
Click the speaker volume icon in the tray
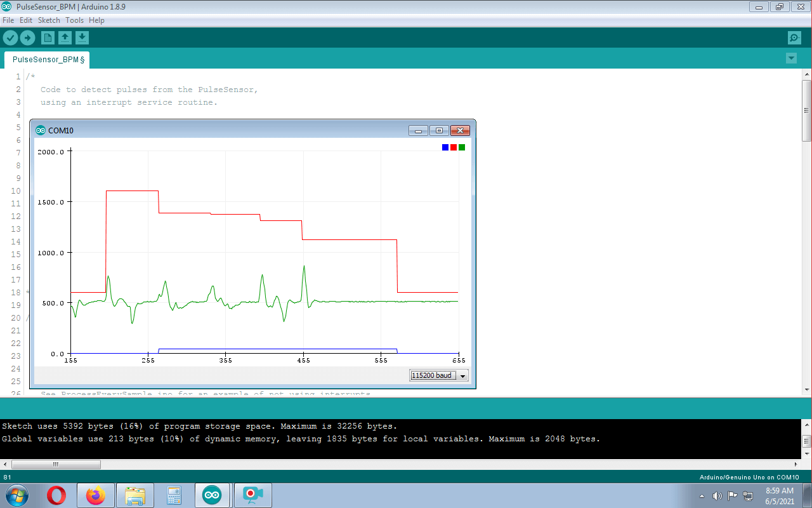[x=717, y=496]
